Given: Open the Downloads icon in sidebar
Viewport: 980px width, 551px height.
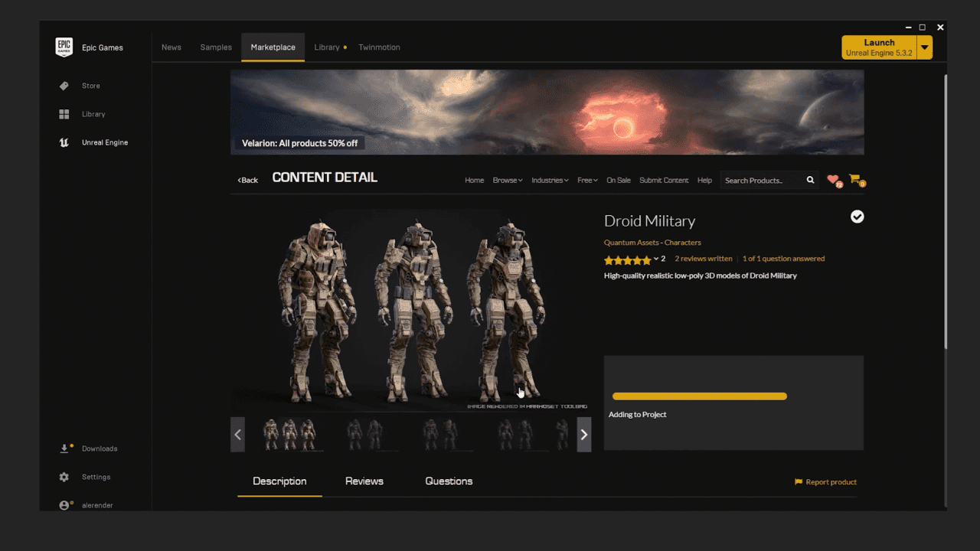Looking at the screenshot, I should click(x=64, y=448).
